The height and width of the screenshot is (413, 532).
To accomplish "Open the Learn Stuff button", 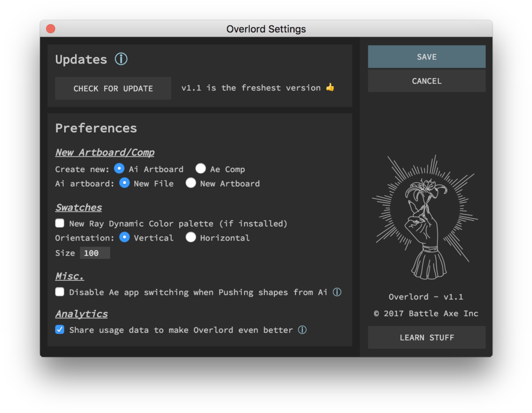I will (x=427, y=337).
